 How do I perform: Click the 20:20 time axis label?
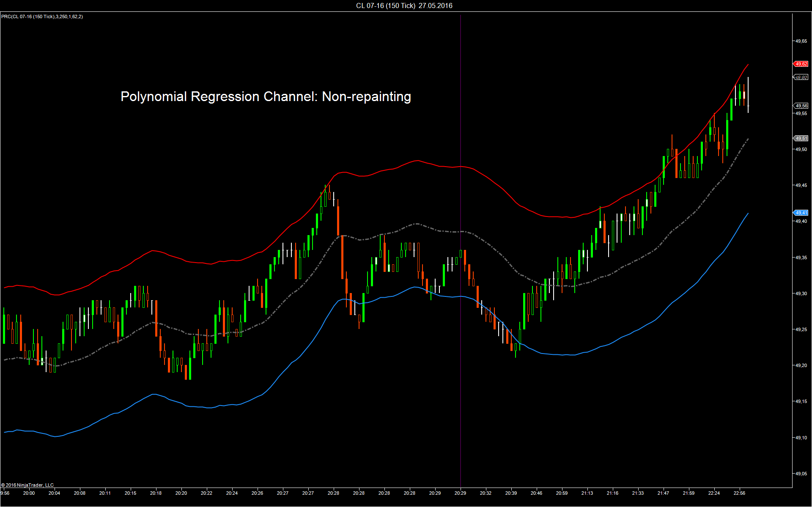coord(181,493)
